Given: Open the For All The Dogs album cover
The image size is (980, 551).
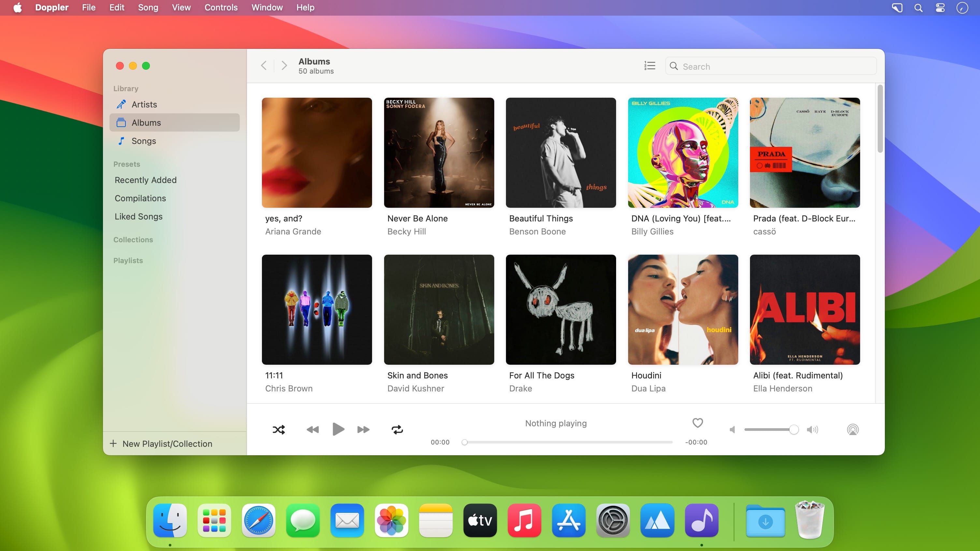Looking at the screenshot, I should tap(561, 310).
